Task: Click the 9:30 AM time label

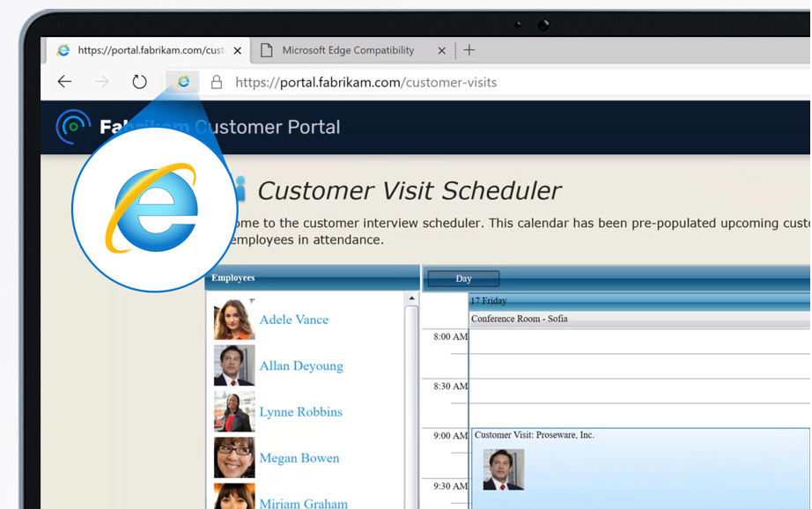Action: pyautogui.click(x=451, y=486)
